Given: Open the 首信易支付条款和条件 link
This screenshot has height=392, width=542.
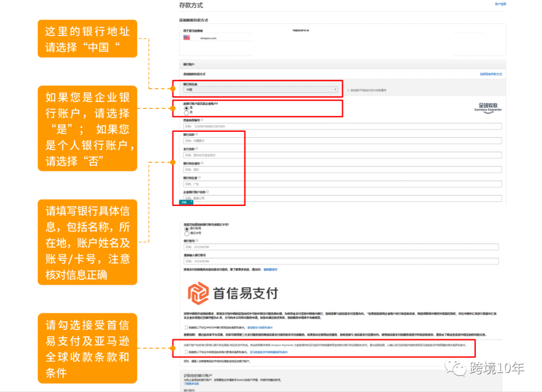Looking at the screenshot, I should (260, 327).
